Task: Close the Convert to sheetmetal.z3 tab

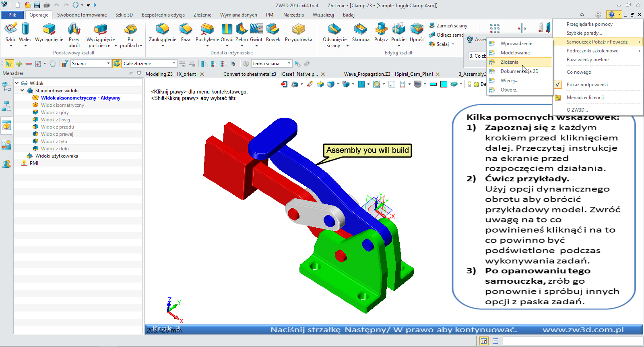Action: point(323,74)
